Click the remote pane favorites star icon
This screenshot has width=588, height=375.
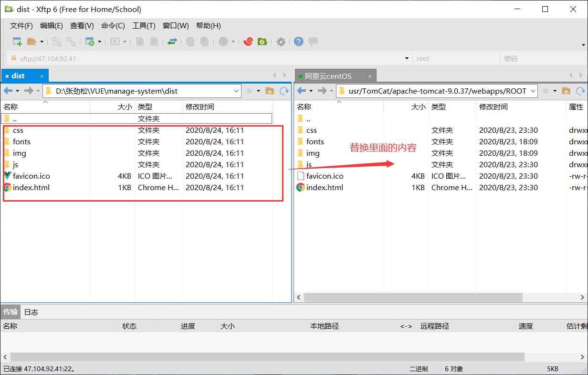(x=546, y=91)
